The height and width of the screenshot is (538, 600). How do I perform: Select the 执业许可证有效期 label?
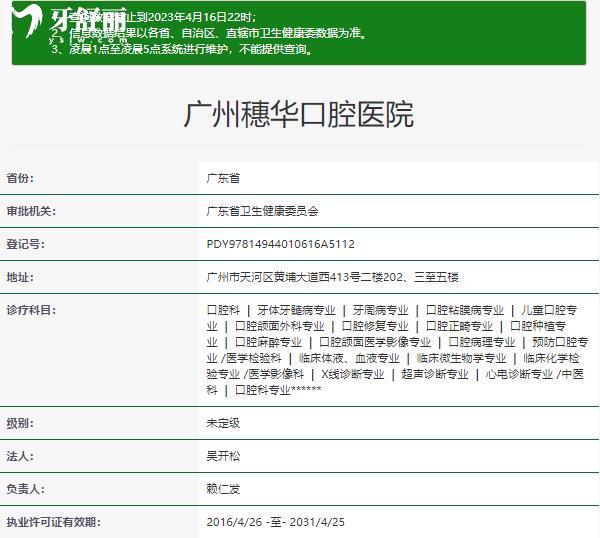(54, 522)
